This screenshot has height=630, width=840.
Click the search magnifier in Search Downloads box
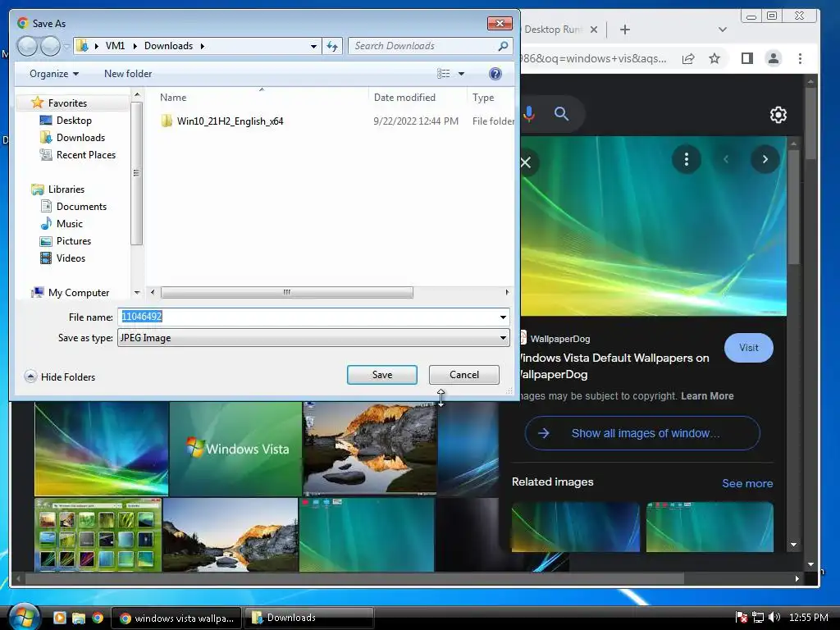coord(503,46)
